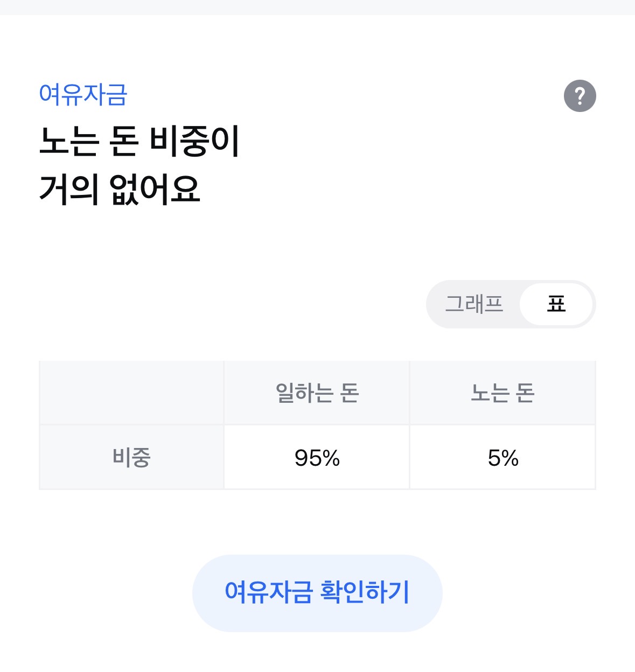Click the blue 여유자금 section label

83,94
